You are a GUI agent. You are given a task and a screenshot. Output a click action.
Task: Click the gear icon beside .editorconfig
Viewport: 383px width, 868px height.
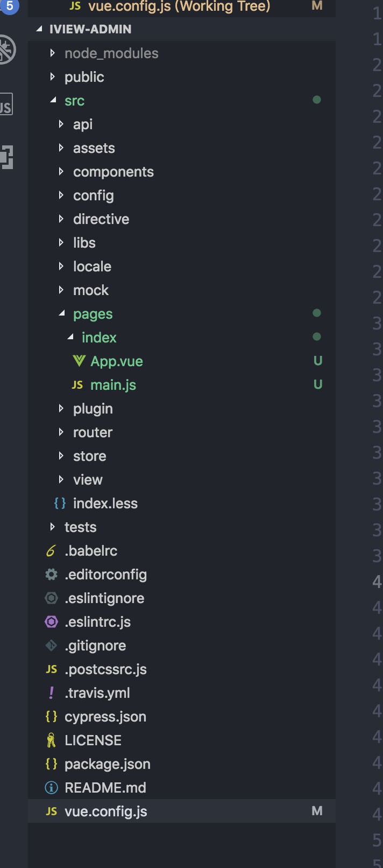point(51,575)
